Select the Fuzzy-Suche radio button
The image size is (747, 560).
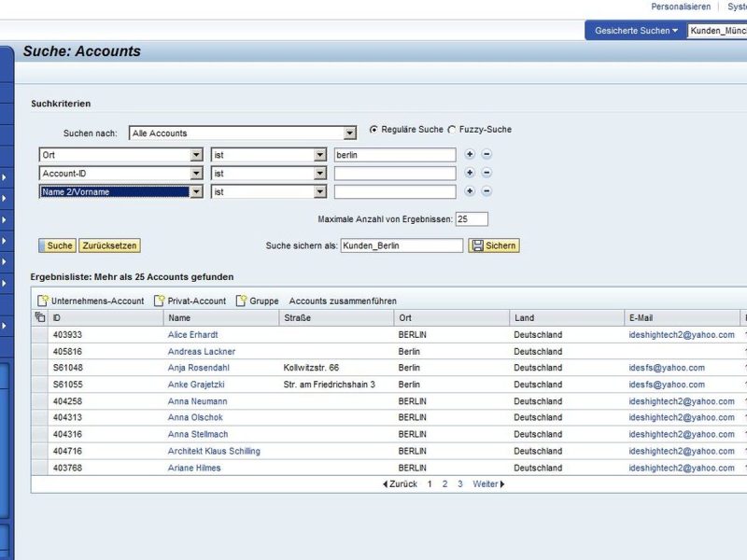pos(452,130)
